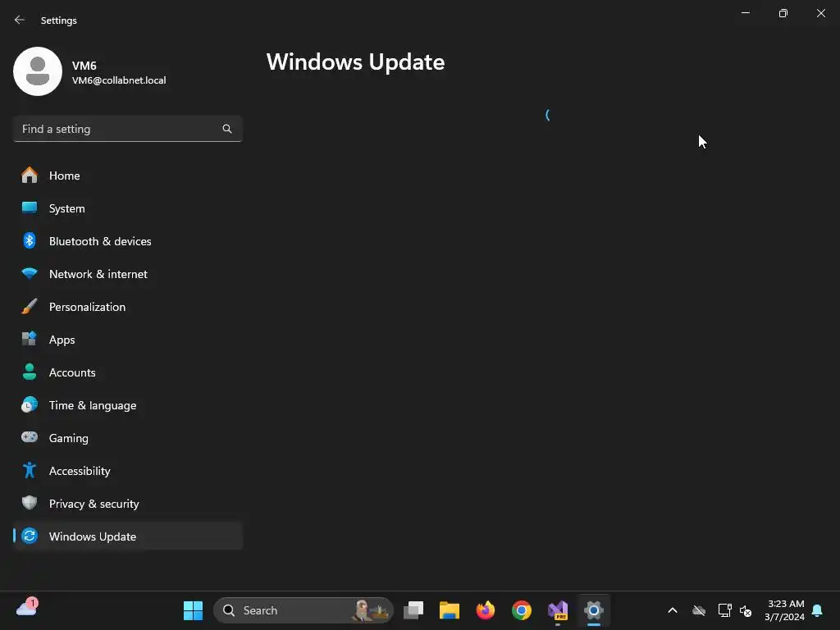840x630 pixels.
Task: Select the Accounts label
Action: click(72, 372)
